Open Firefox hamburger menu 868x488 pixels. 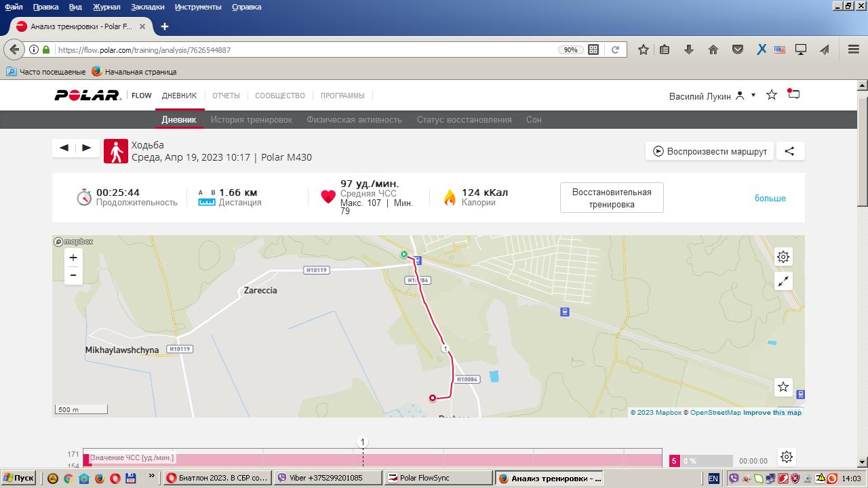pos(854,49)
